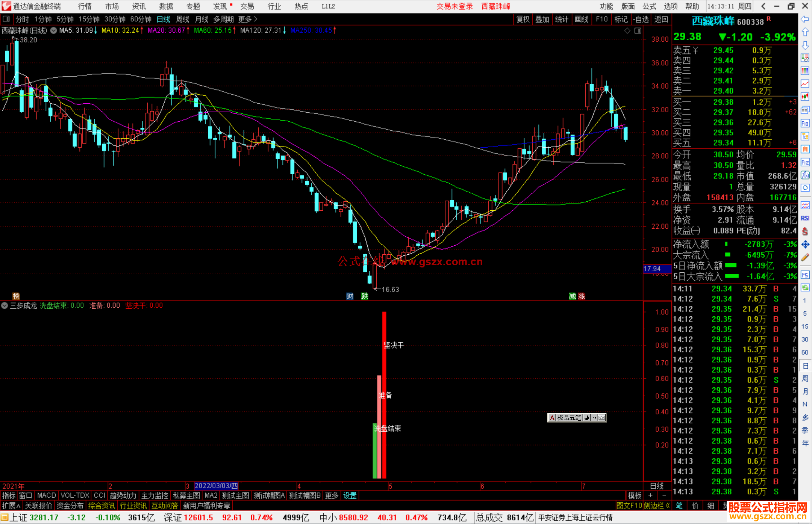Open the F12 sidebar icon
The width and height of the screenshot is (812, 524).
(805, 162)
